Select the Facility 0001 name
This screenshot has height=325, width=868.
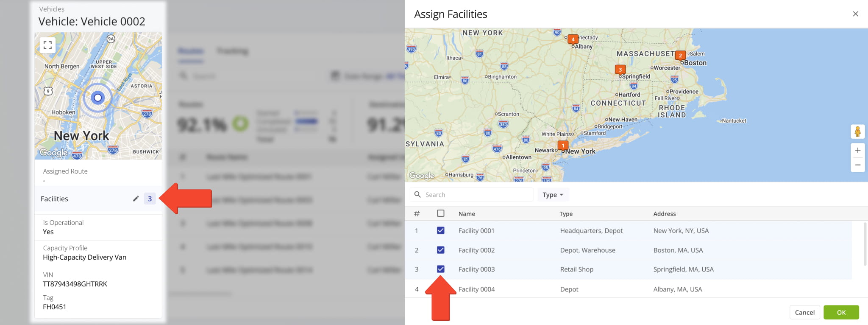(x=476, y=231)
